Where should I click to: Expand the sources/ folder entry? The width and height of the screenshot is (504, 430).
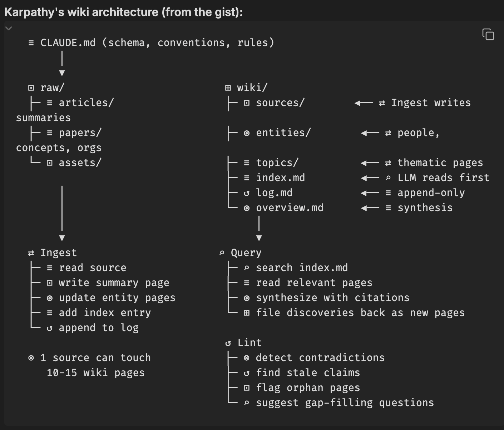(280, 102)
